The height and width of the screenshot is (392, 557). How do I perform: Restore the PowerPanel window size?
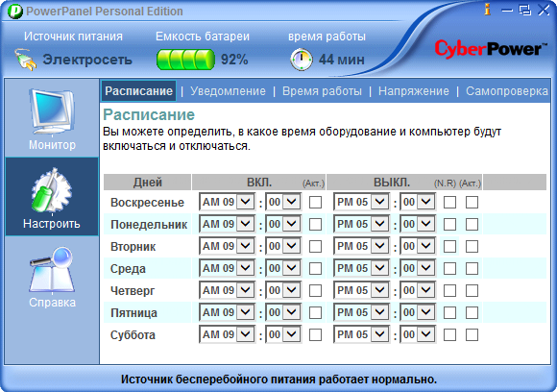click(525, 10)
